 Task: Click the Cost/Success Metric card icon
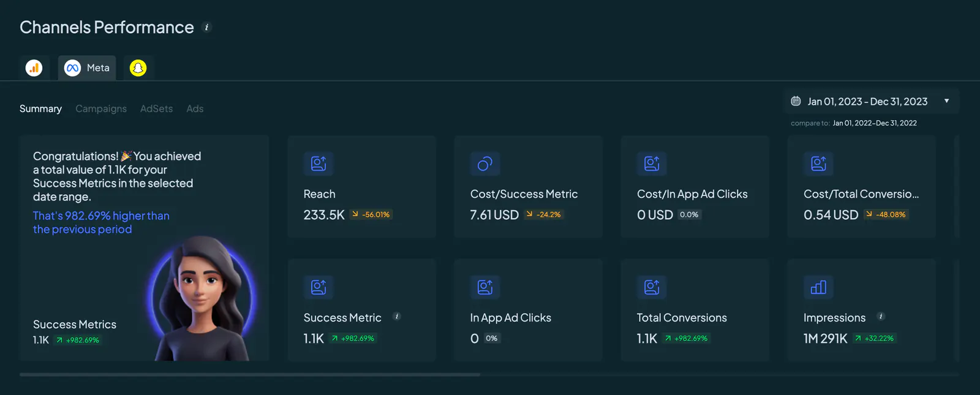point(485,164)
